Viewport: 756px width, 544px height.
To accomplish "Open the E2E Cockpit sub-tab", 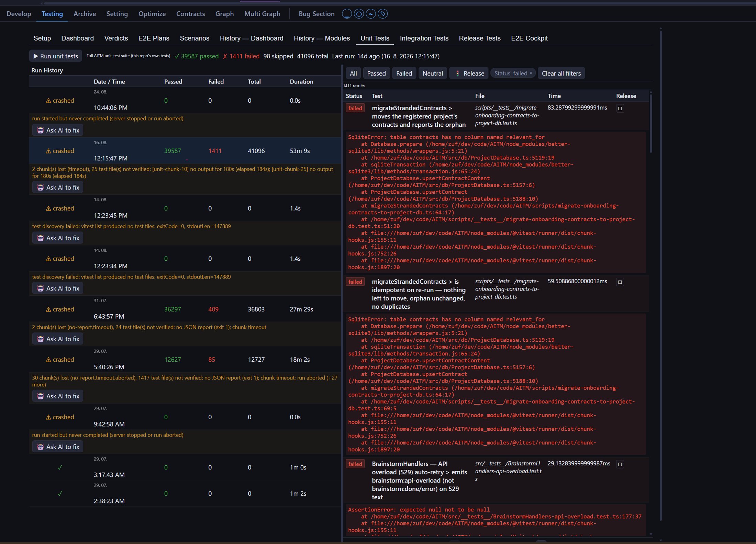I will [x=529, y=38].
